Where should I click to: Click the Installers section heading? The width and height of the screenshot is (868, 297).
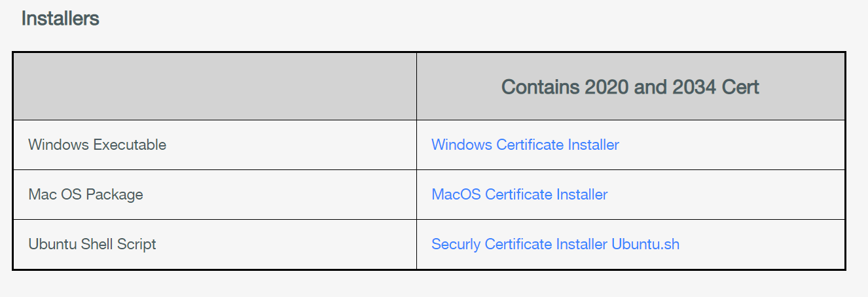[60, 18]
